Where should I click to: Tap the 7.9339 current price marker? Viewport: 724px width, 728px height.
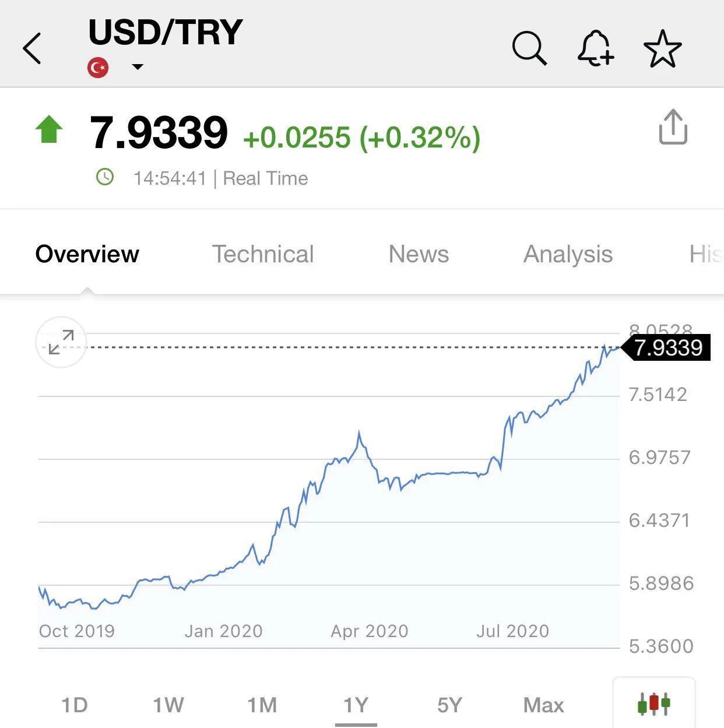pos(666,347)
